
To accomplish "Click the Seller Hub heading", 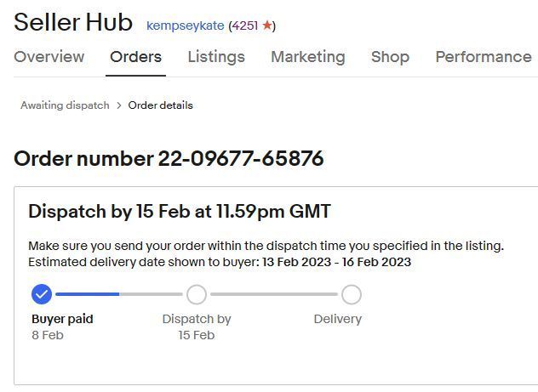I will pos(73,22).
